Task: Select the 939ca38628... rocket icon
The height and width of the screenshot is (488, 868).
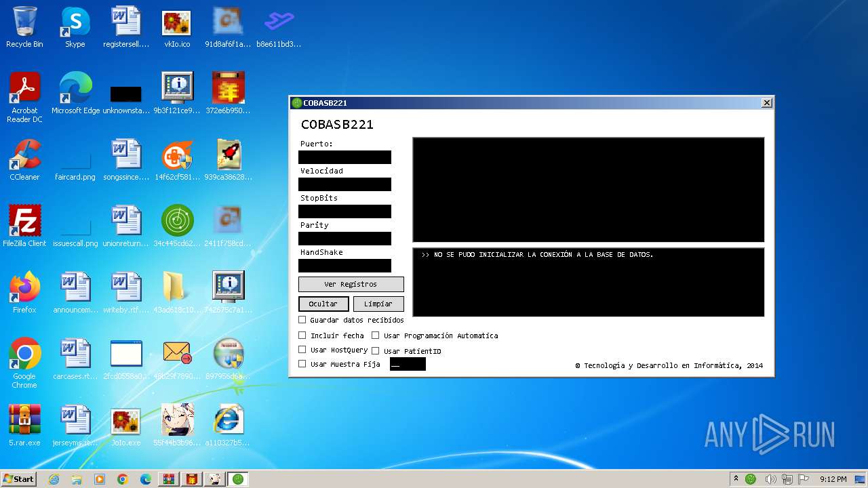Action: 228,160
